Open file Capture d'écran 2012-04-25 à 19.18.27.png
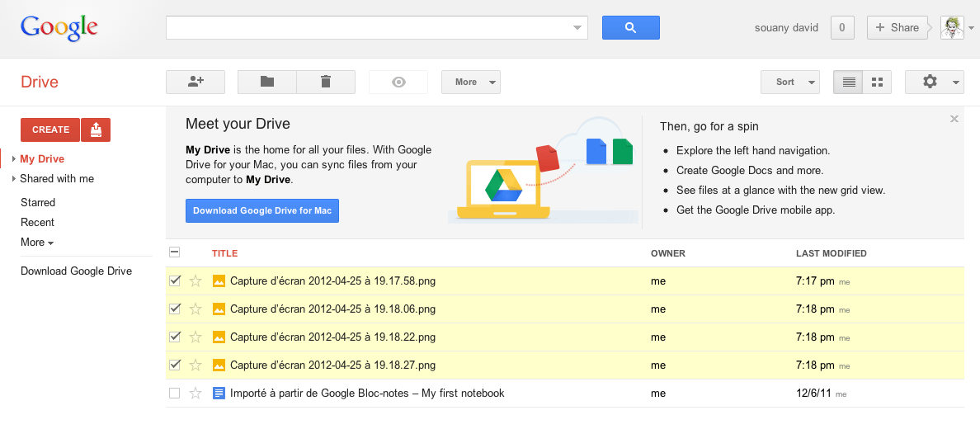The width and height of the screenshot is (980, 429). [x=332, y=365]
